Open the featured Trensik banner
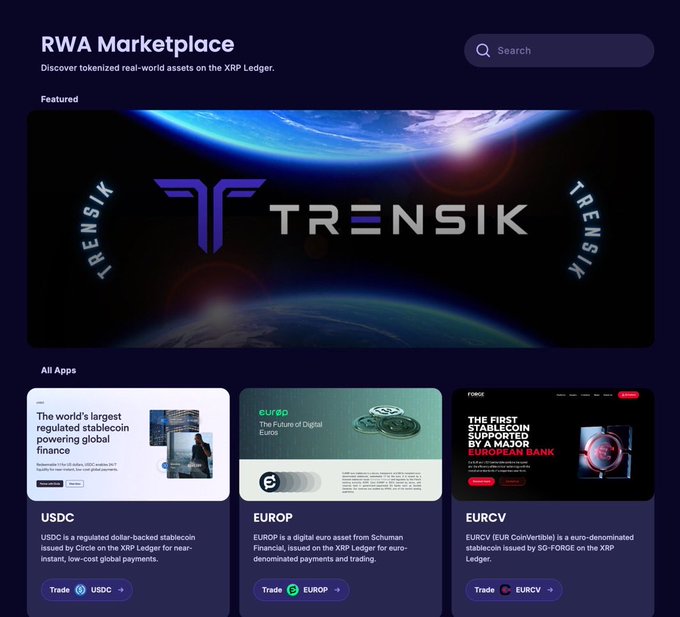This screenshot has height=617, width=680. coord(340,229)
